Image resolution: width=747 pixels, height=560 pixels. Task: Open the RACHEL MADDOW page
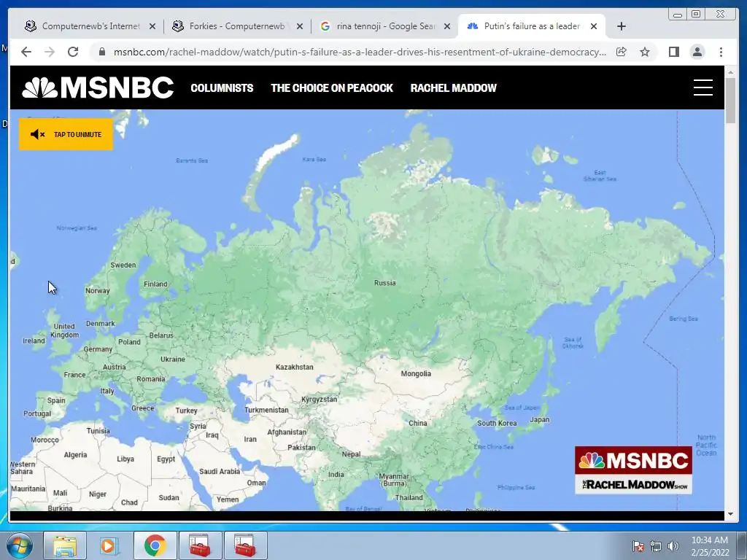pyautogui.click(x=454, y=88)
